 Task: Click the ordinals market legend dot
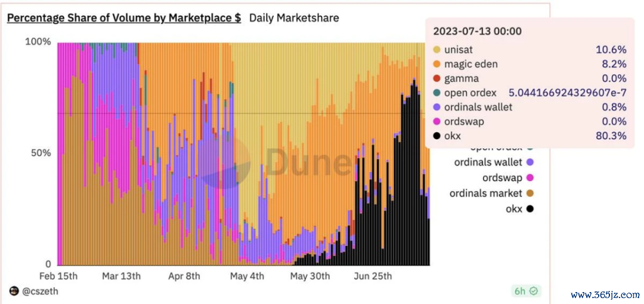pyautogui.click(x=530, y=194)
